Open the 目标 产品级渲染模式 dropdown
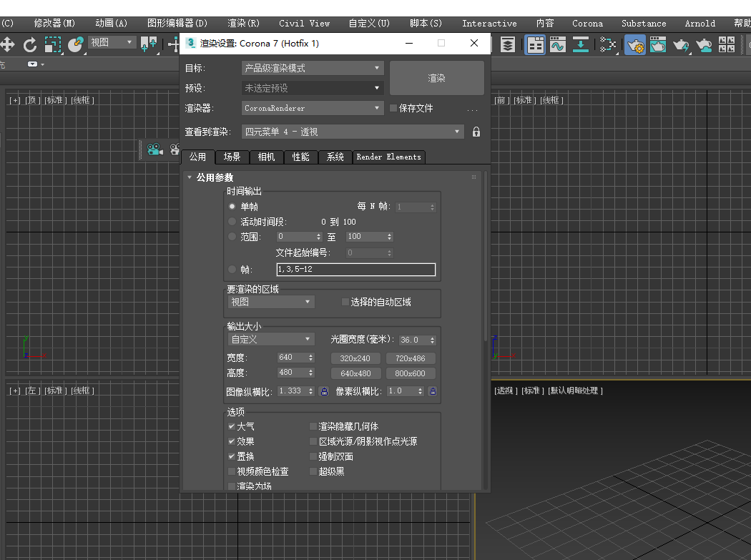Image resolution: width=751 pixels, height=560 pixels. click(x=313, y=68)
